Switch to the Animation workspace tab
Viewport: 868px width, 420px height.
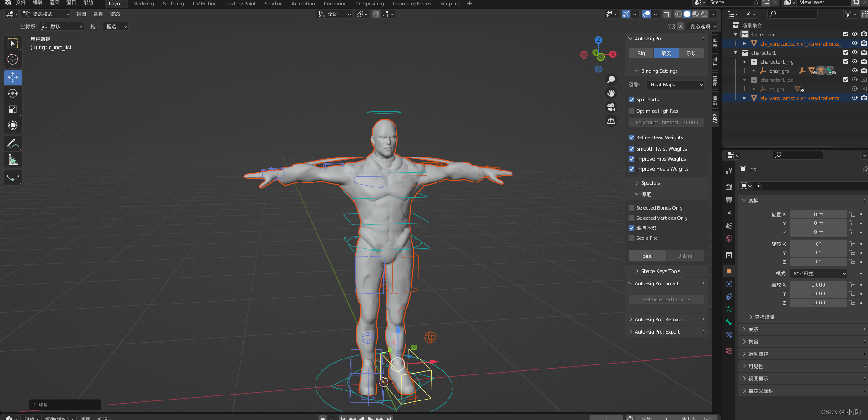[x=303, y=4]
